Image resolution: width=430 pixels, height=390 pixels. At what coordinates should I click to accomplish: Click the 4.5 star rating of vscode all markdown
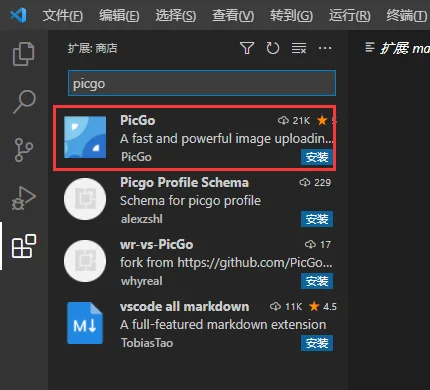323,307
